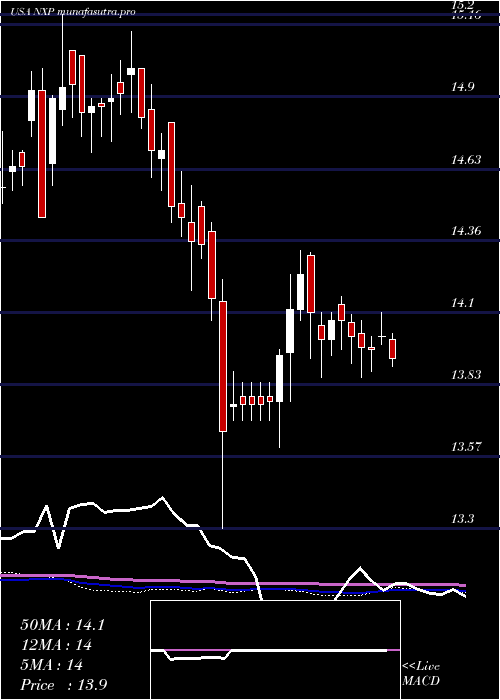The image size is (500, 700).
Task: Click the '5MA : 14' readout
Action: coord(51,665)
